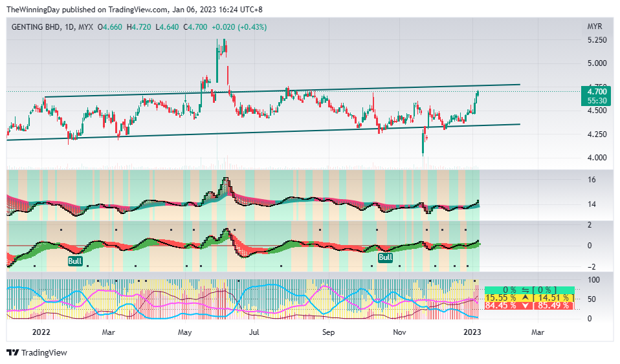This screenshot has width=620, height=364.
Task: Click the 'Jul' date axis label
Action: 254,332
